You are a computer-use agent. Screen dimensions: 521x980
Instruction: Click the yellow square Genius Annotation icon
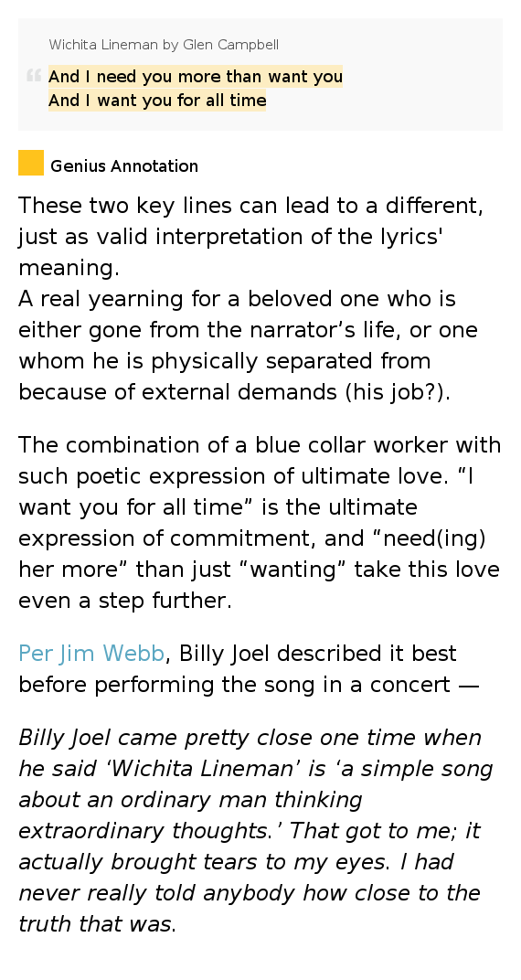click(x=30, y=163)
